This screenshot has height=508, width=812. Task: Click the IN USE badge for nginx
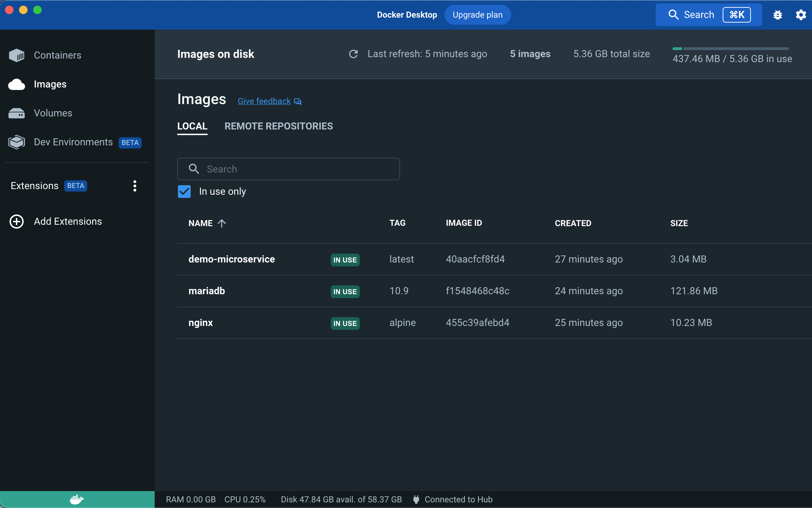pyautogui.click(x=345, y=323)
